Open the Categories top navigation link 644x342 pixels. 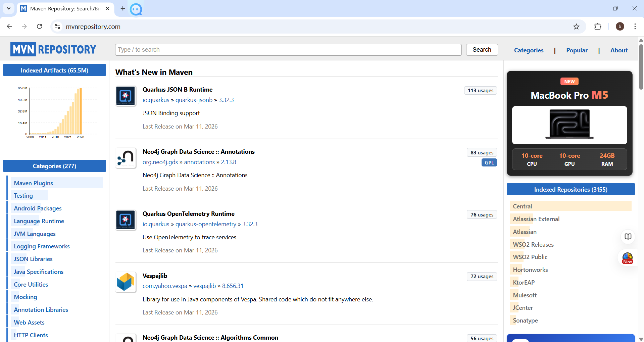pos(529,50)
